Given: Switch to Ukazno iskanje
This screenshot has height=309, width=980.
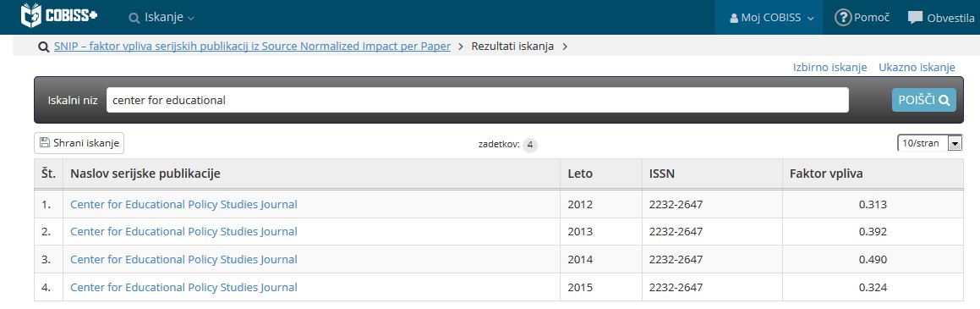Looking at the screenshot, I should [917, 68].
